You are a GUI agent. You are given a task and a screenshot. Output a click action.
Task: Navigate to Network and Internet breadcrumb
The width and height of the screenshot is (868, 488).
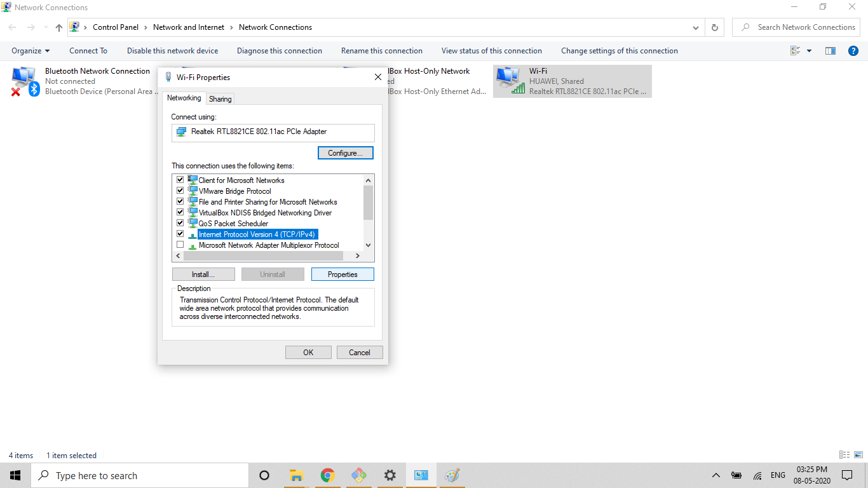[x=189, y=27]
